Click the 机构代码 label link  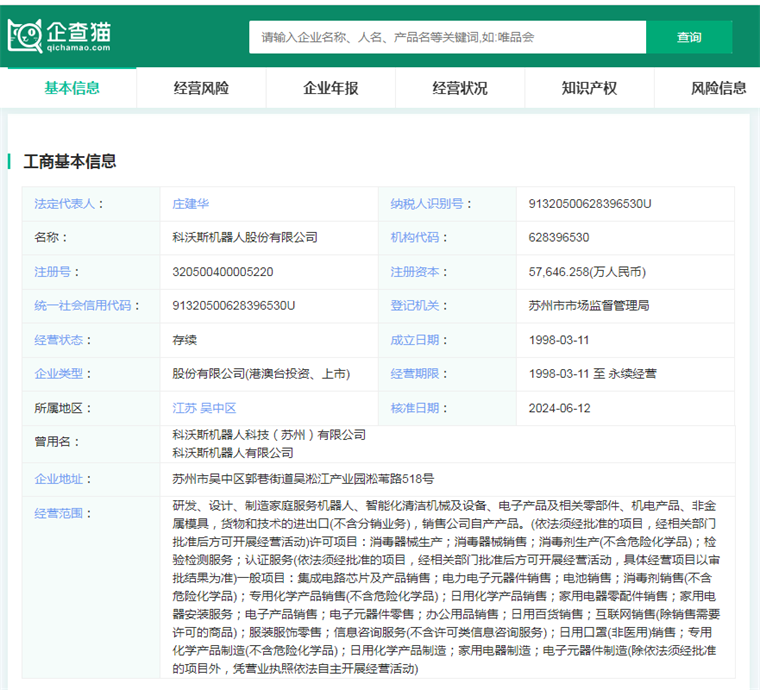pos(415,237)
